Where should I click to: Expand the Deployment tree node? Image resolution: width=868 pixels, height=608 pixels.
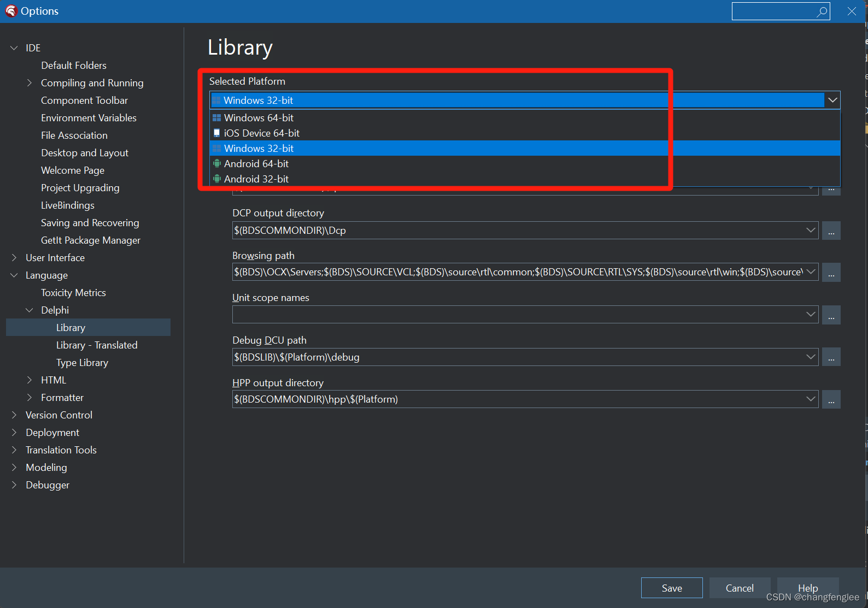14,432
